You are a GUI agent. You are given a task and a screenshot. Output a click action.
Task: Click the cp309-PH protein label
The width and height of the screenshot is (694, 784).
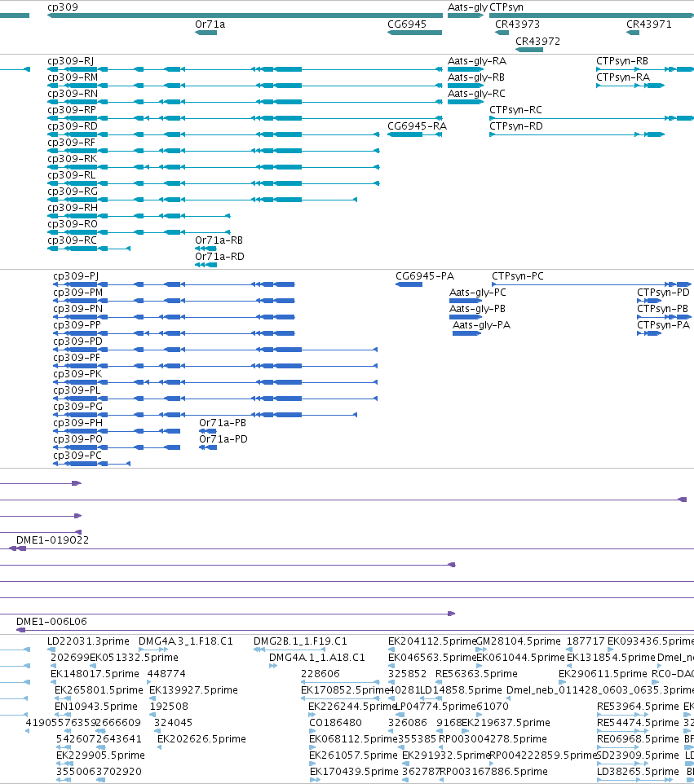[78, 423]
